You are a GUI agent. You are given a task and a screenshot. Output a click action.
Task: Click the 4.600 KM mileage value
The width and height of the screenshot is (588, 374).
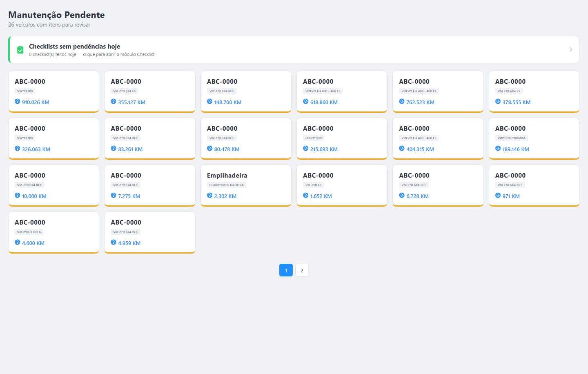point(33,243)
